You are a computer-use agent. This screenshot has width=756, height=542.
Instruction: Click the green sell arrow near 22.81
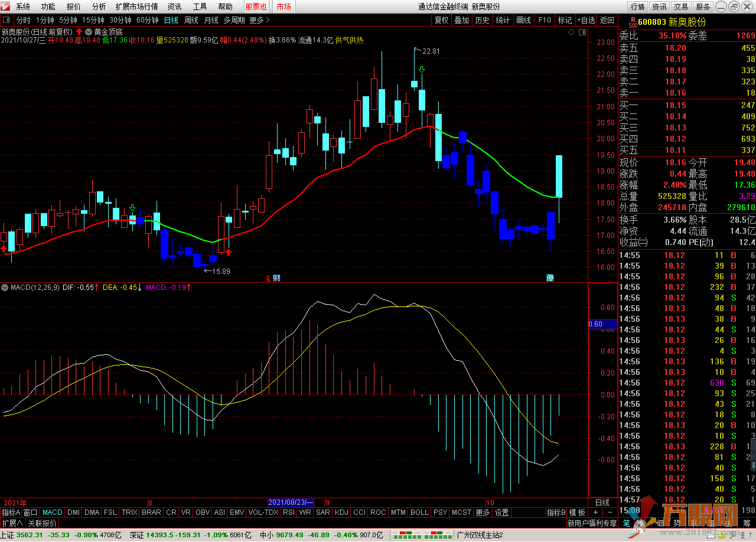coord(422,70)
